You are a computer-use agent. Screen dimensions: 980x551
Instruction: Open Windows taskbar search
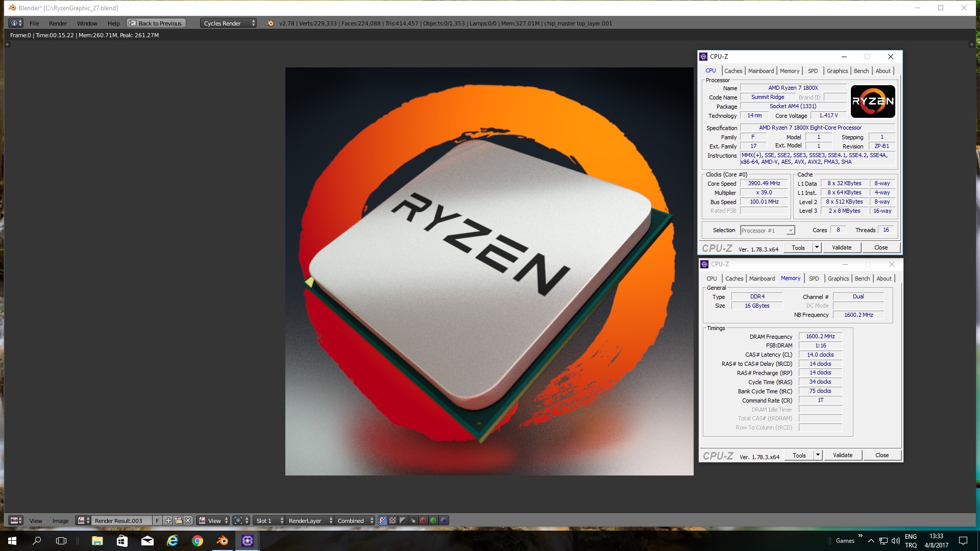point(37,541)
